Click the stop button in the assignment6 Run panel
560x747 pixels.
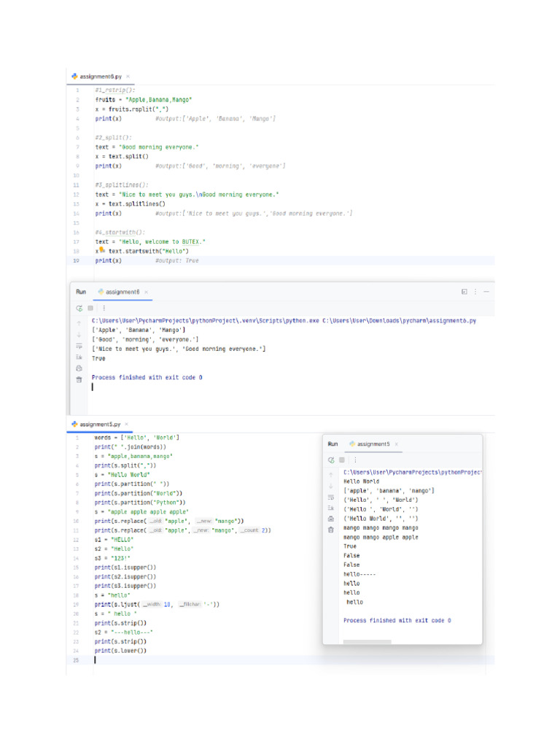point(90,309)
